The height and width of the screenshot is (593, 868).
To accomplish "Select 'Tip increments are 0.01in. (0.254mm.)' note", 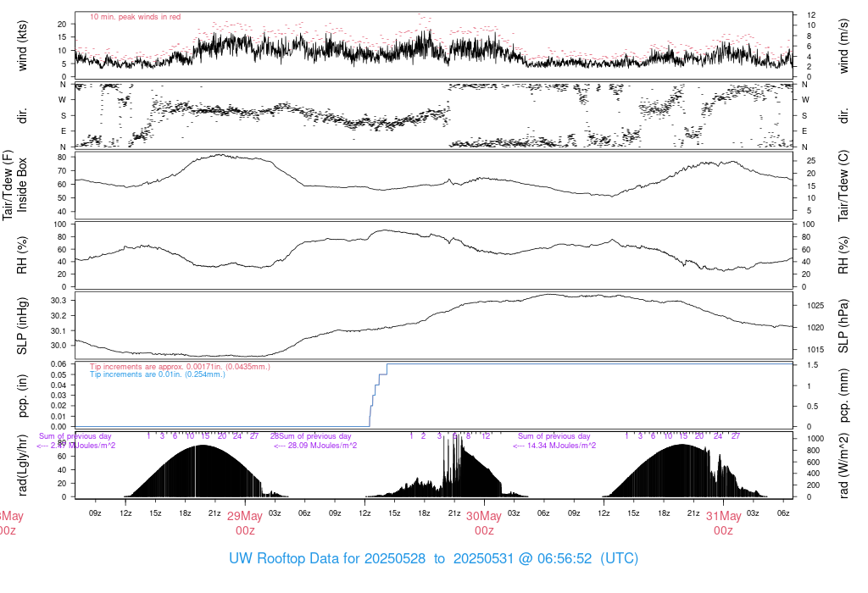I will click(158, 374).
